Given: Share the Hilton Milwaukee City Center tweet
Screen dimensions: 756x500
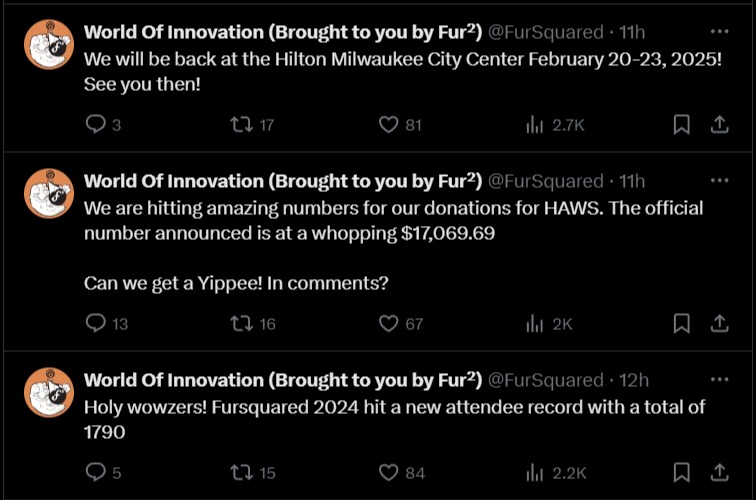Looking at the screenshot, I should click(718, 125).
